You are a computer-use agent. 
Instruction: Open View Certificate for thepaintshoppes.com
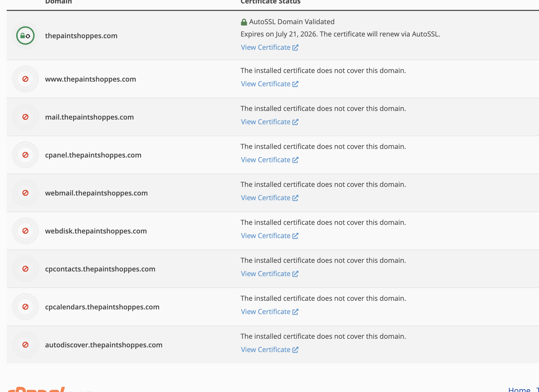point(265,47)
